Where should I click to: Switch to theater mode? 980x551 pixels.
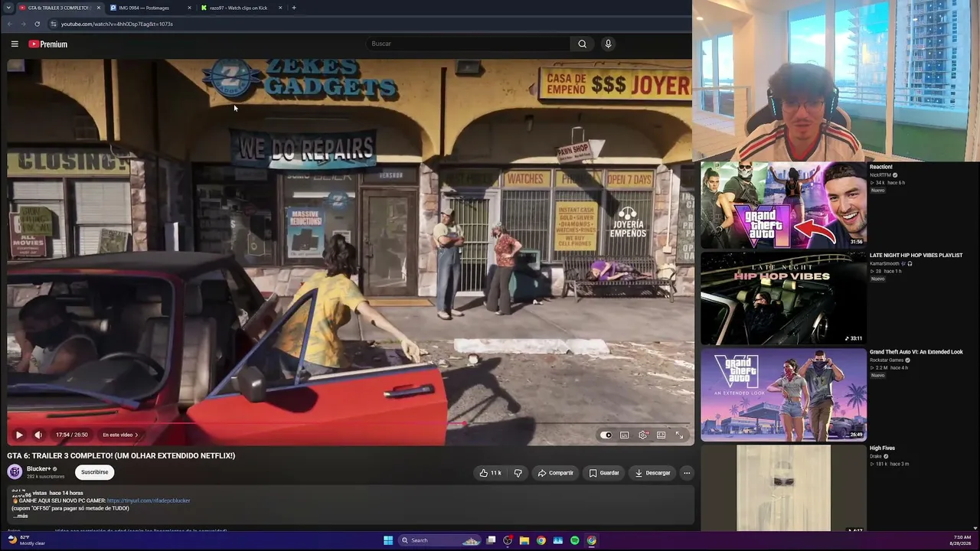[661, 435]
